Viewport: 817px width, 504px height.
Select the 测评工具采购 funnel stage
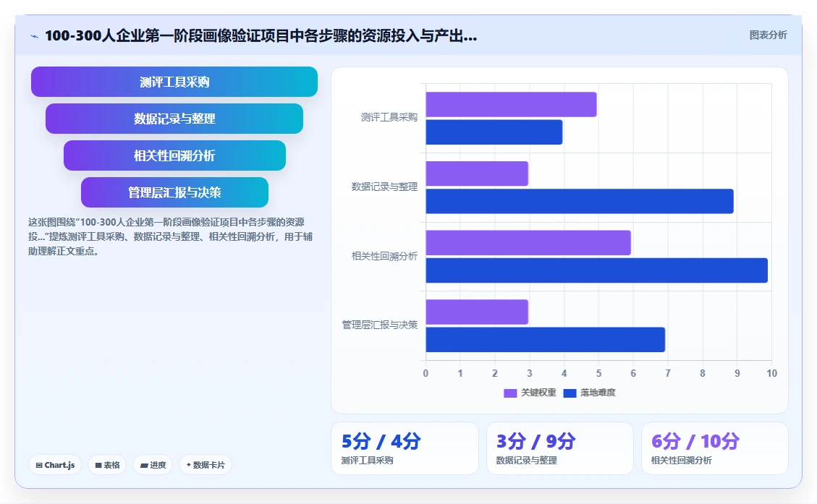[174, 82]
